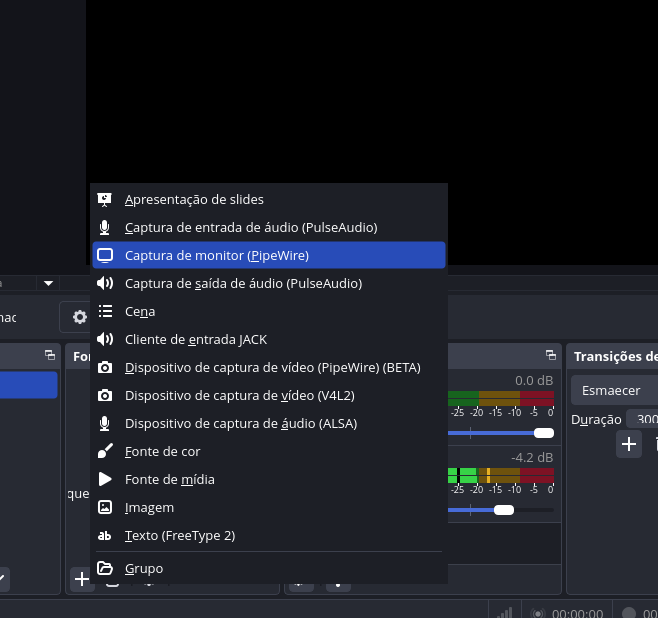This screenshot has height=618, width=658.
Task: Select Texto (FreeType 2) source
Action: coord(269,535)
